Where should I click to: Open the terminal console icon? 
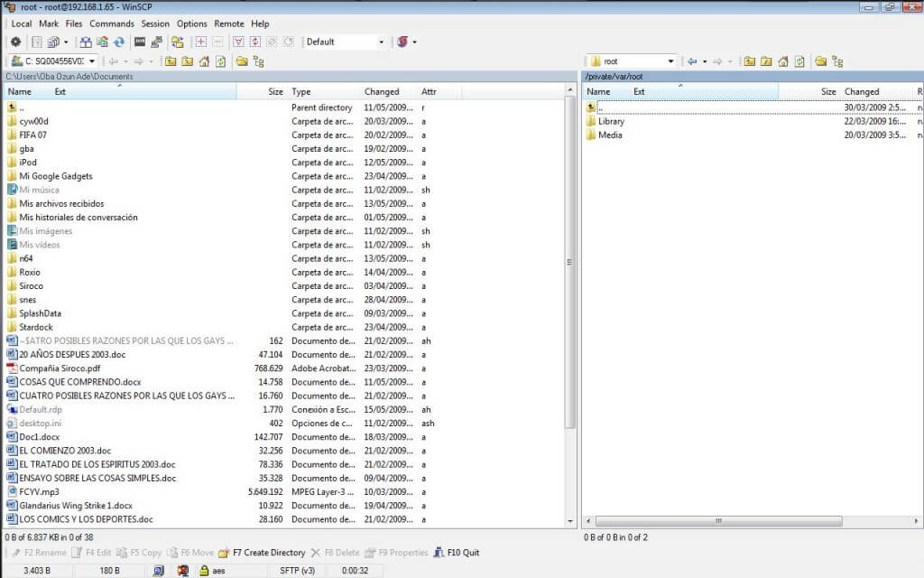(x=140, y=42)
